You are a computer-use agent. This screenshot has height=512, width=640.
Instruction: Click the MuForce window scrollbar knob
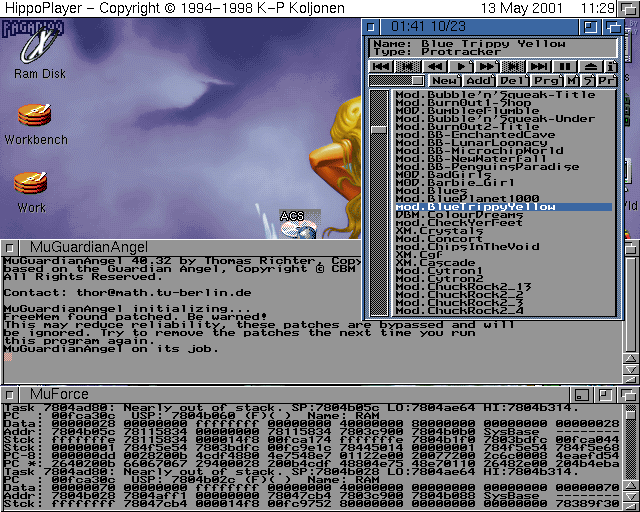pyautogui.click(x=631, y=414)
